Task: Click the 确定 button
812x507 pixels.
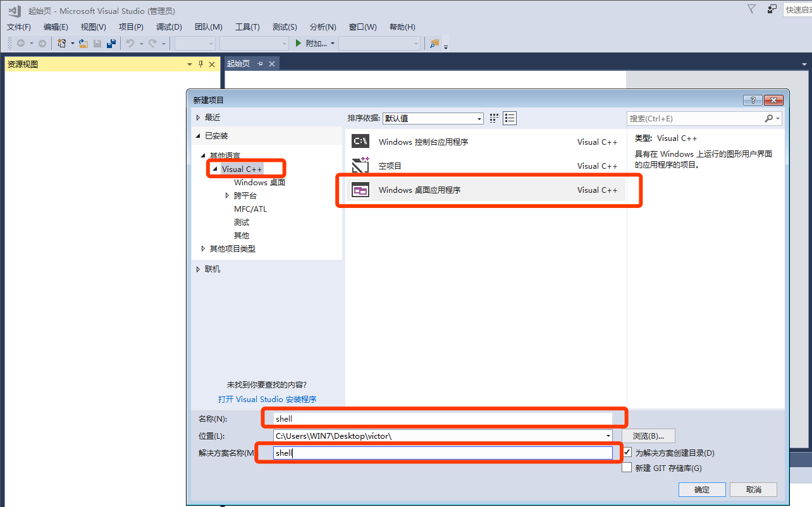Action: pyautogui.click(x=701, y=489)
